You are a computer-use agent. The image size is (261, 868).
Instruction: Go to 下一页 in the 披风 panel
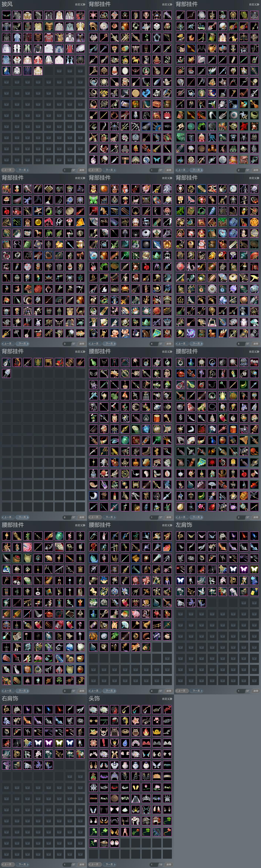coord(23,170)
